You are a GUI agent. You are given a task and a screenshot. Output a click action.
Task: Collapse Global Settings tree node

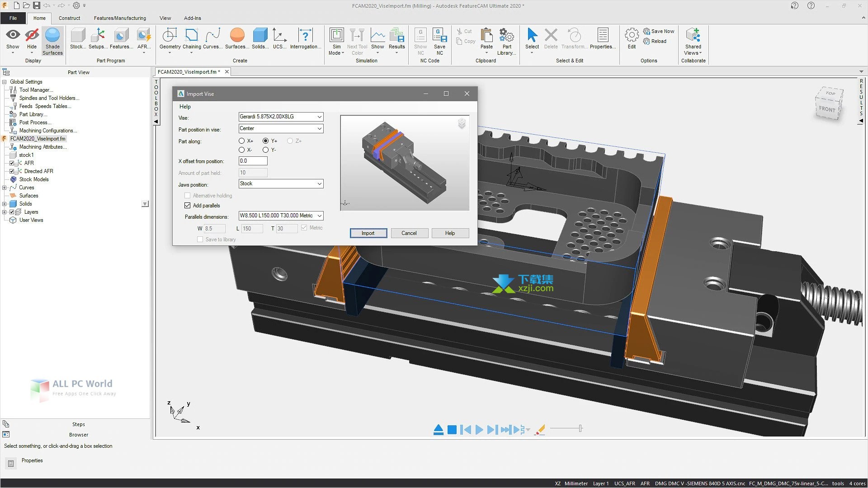pyautogui.click(x=5, y=82)
